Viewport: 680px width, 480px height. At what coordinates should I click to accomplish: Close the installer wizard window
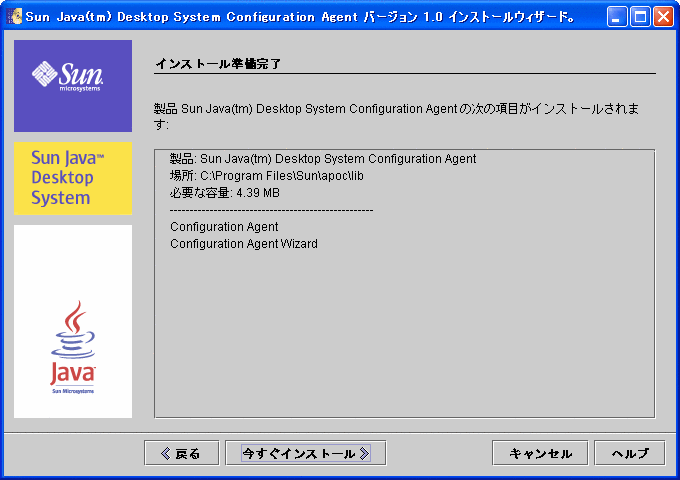pos(664,17)
